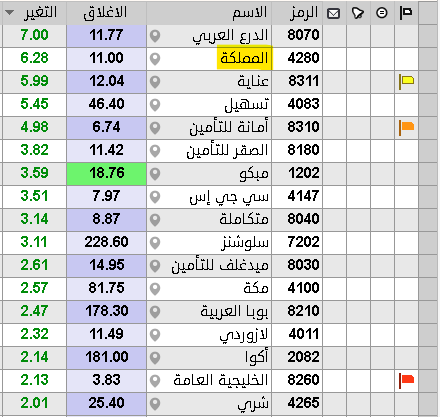
Task: Click change value 2.01 cell
Action: pyautogui.click(x=34, y=404)
